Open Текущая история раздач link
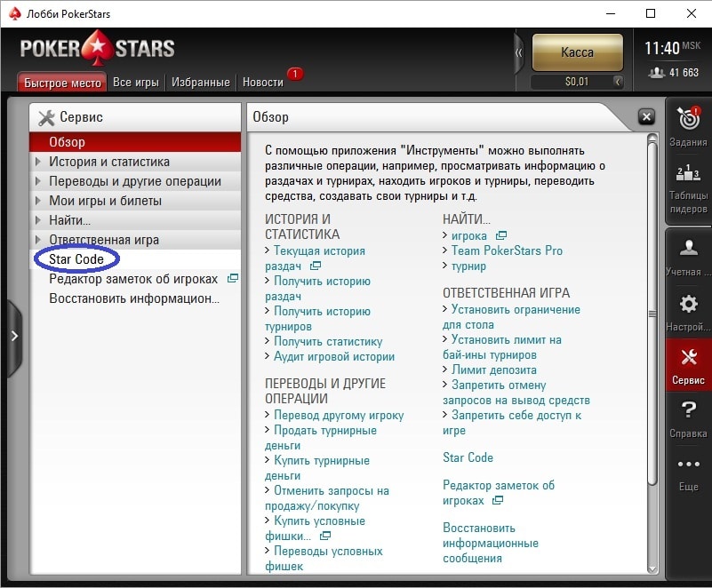Image resolution: width=712 pixels, height=588 pixels. 315,258
